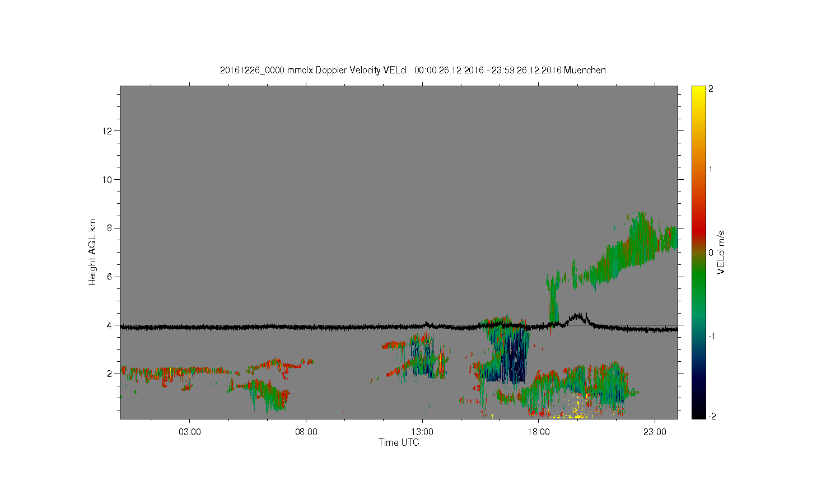The height and width of the screenshot is (504, 840).
Task: Click the 'Height AGL km' y-axis label
Action: click(92, 252)
